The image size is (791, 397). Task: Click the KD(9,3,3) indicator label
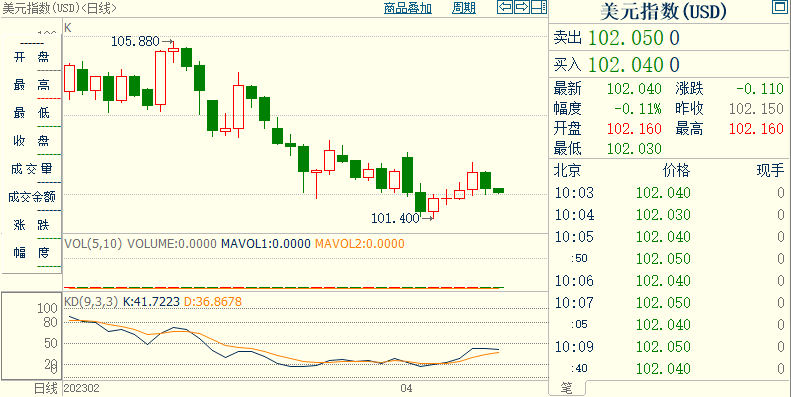[91, 302]
